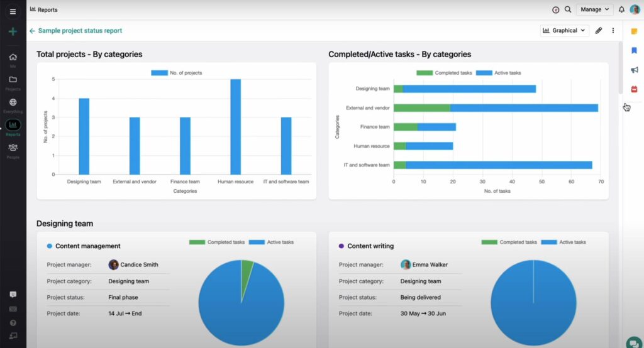The height and width of the screenshot is (348, 644).
Task: Open the Projects folder in sidebar
Action: point(13,80)
